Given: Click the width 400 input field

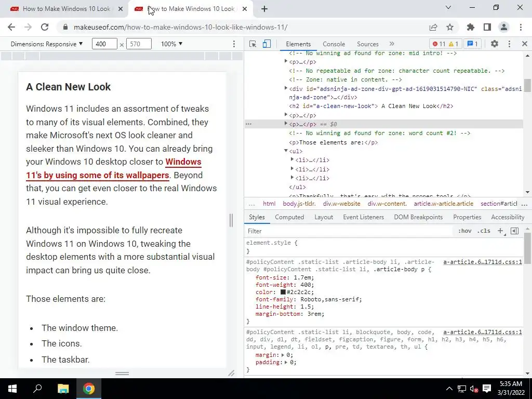Looking at the screenshot, I should 104,44.
